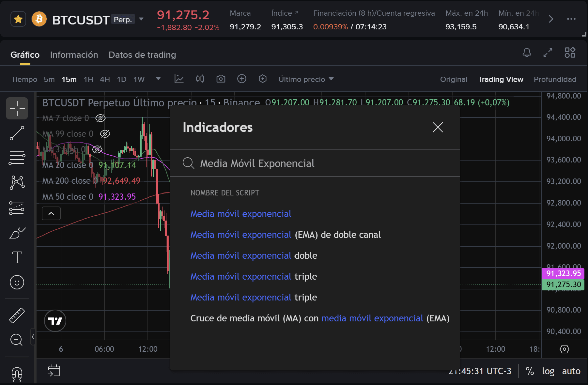Close the Indicadores dialog
Screen dimensions: 588x385
tap(438, 127)
